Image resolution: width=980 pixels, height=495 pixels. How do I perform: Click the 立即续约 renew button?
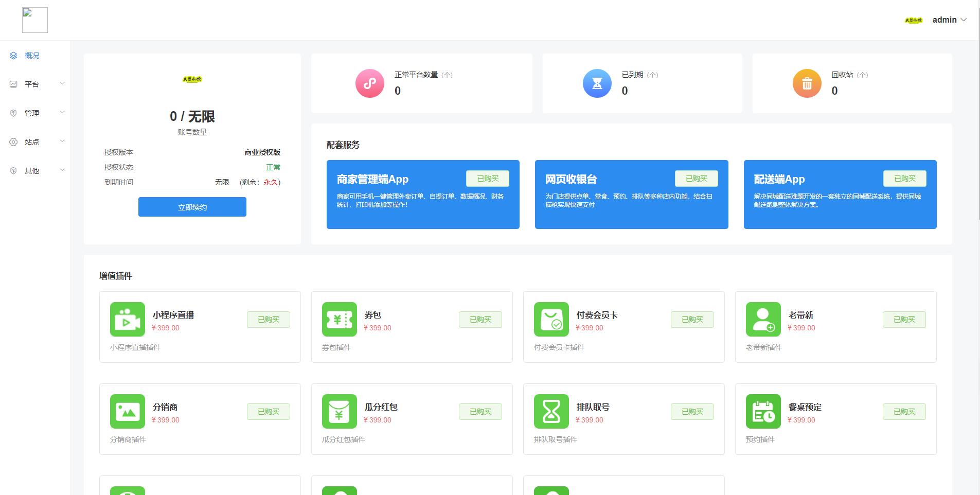coord(192,207)
